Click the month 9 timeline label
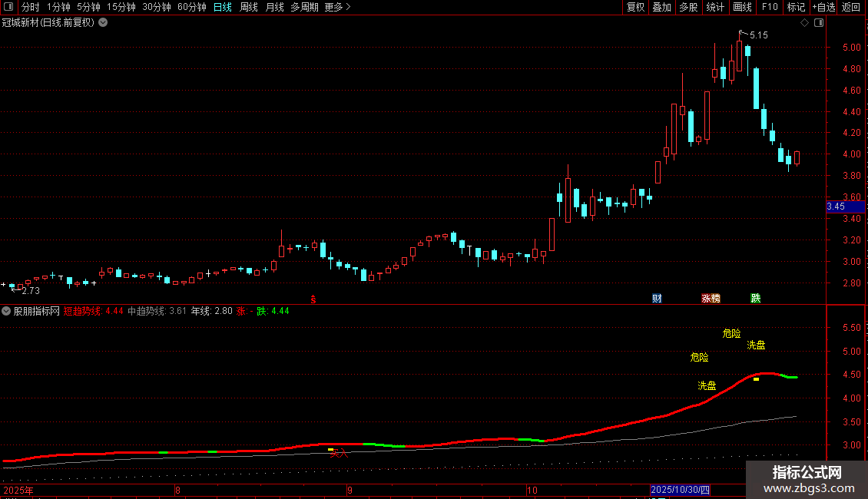This screenshot has height=499, width=868. pyautogui.click(x=350, y=490)
